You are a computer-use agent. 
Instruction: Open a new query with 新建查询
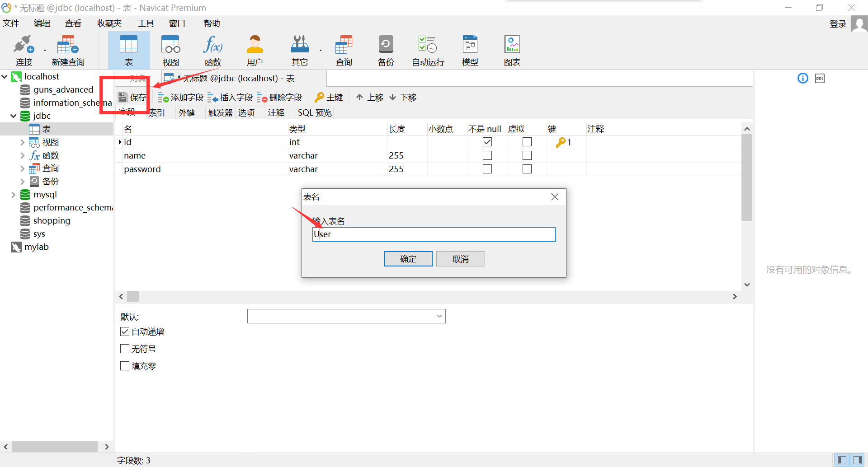68,50
